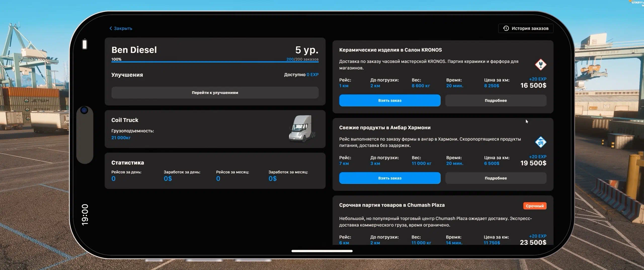Open История заказов order history
This screenshot has width=644, height=270.
click(x=526, y=28)
